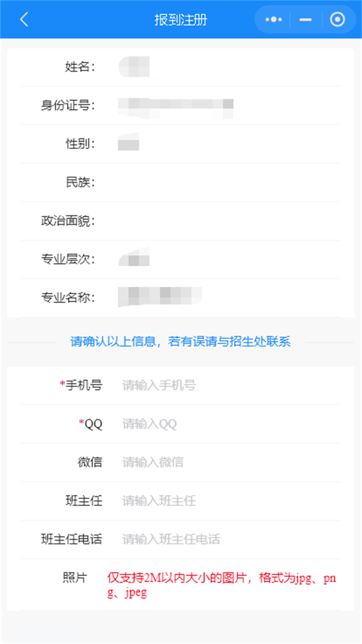This screenshot has height=644, width=362.
Task: Open the three-dot more options menu
Action: click(x=274, y=19)
